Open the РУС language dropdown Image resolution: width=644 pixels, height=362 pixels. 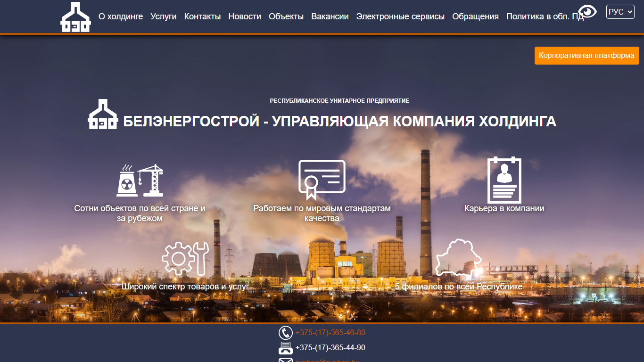coord(620,12)
